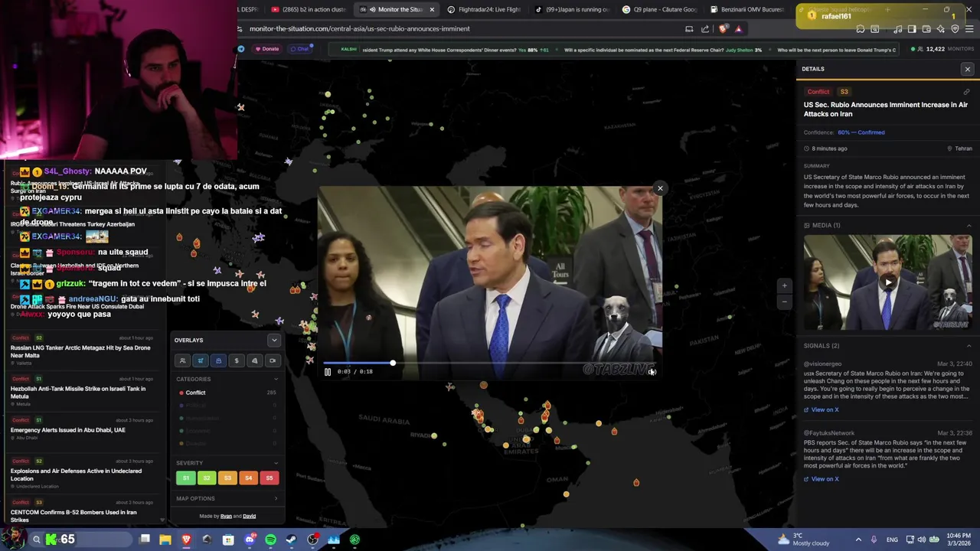Pause the Rubio video playback
980x551 pixels.
point(328,372)
